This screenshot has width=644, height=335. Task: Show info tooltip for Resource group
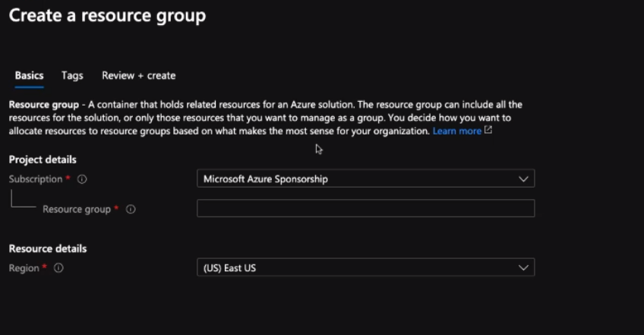click(131, 209)
